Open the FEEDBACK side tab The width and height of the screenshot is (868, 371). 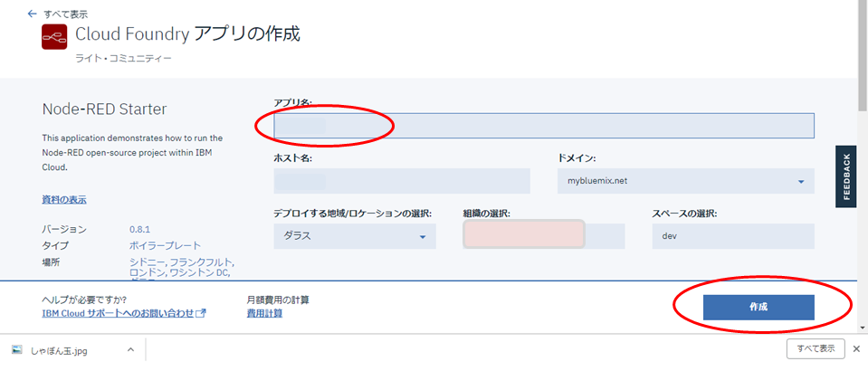click(846, 176)
